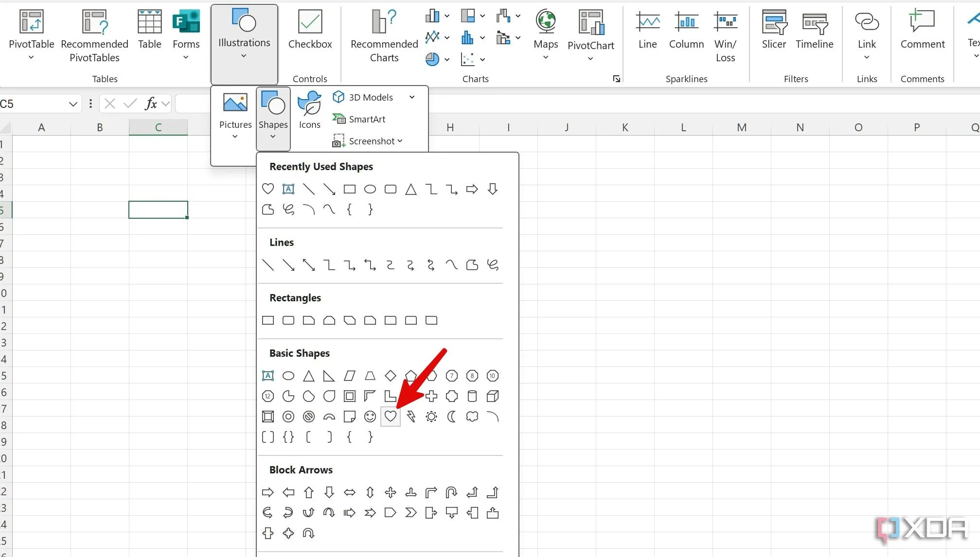Screen dimensions: 980x557
Task: Choose the Left Arrow block arrow
Action: pyautogui.click(x=288, y=492)
